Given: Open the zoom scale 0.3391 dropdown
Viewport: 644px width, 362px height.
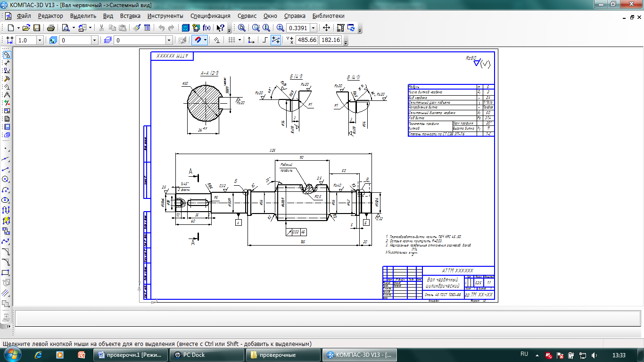Looking at the screenshot, I should pos(313,28).
